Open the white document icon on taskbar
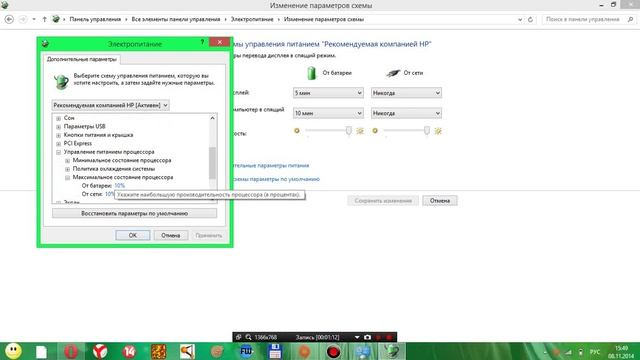 [41, 351]
